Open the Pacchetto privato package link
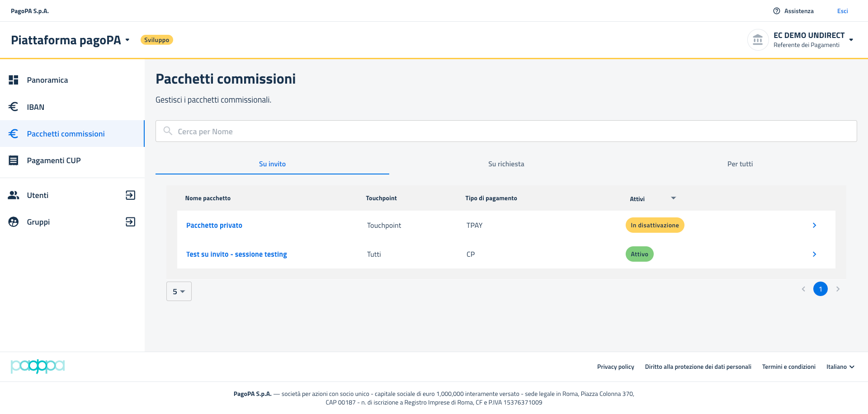868x414 pixels. pos(214,225)
